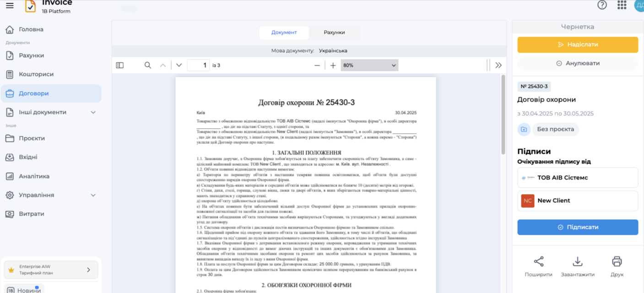
Task: Open the help question mark icon
Action: pos(602,5)
